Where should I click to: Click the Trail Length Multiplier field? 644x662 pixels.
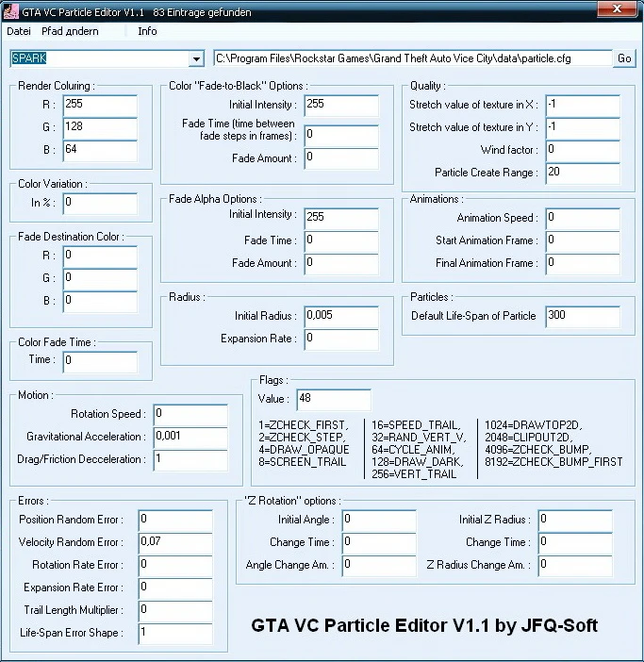pyautogui.click(x=175, y=611)
